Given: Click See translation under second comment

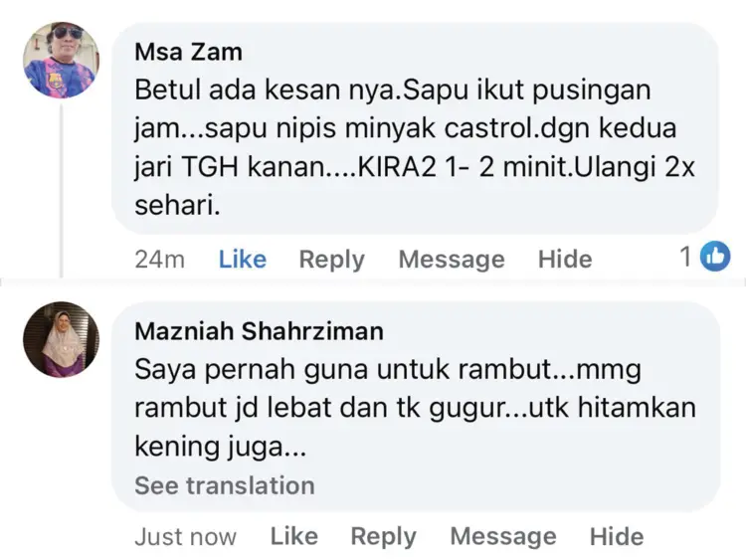Looking at the screenshot, I should (x=225, y=485).
